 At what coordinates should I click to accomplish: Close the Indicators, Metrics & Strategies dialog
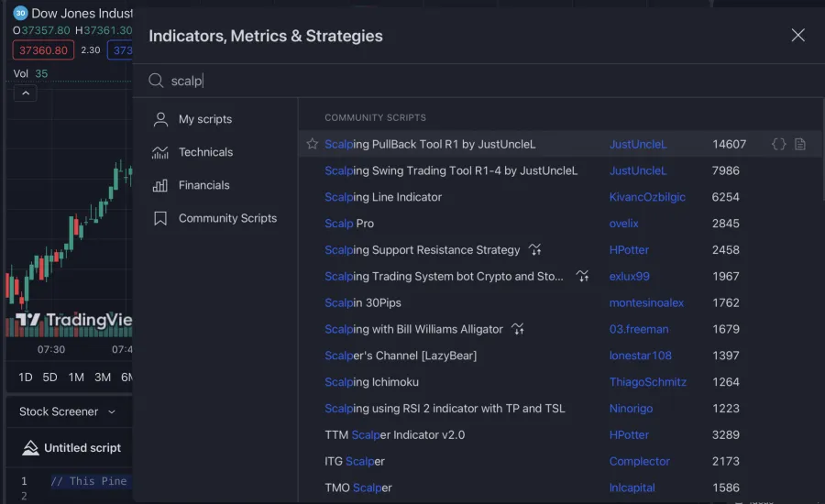coord(797,36)
